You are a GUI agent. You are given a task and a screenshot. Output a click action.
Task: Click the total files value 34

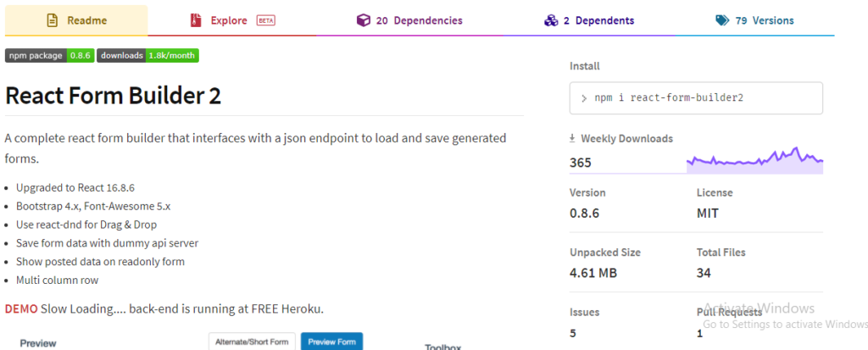(704, 273)
